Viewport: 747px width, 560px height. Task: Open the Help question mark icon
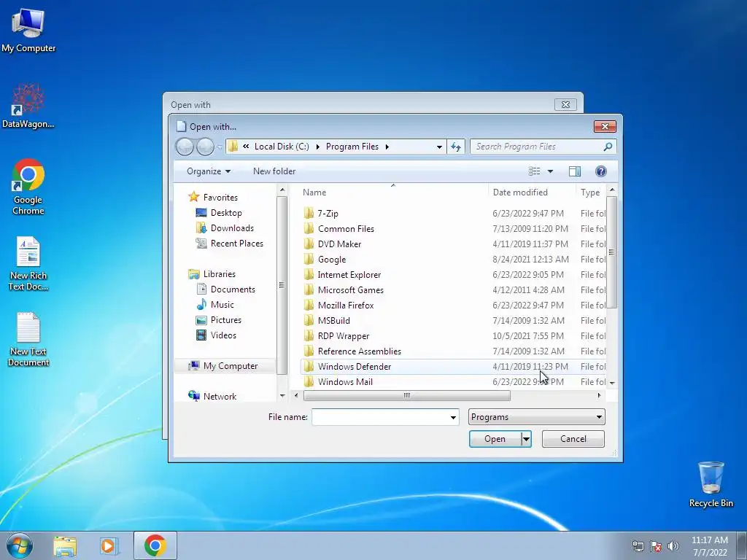601,171
